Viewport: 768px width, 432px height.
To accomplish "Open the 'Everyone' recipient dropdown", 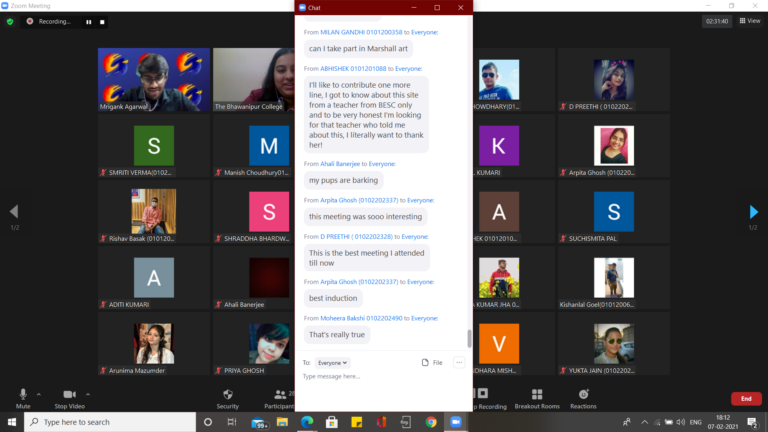I will coord(333,362).
